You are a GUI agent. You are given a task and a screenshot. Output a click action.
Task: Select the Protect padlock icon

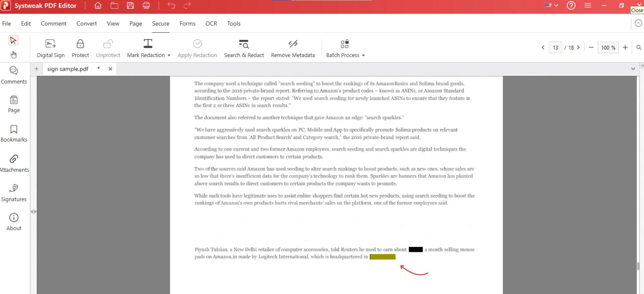[80, 44]
